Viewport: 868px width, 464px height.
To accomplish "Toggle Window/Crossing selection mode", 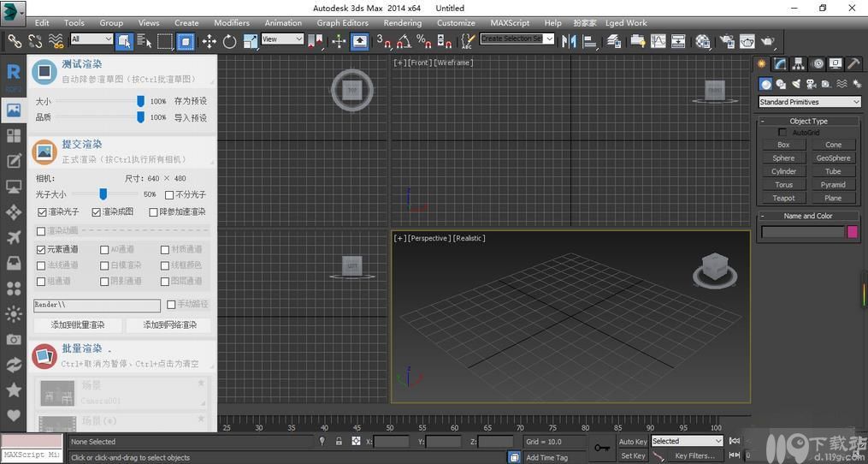I will pos(186,40).
